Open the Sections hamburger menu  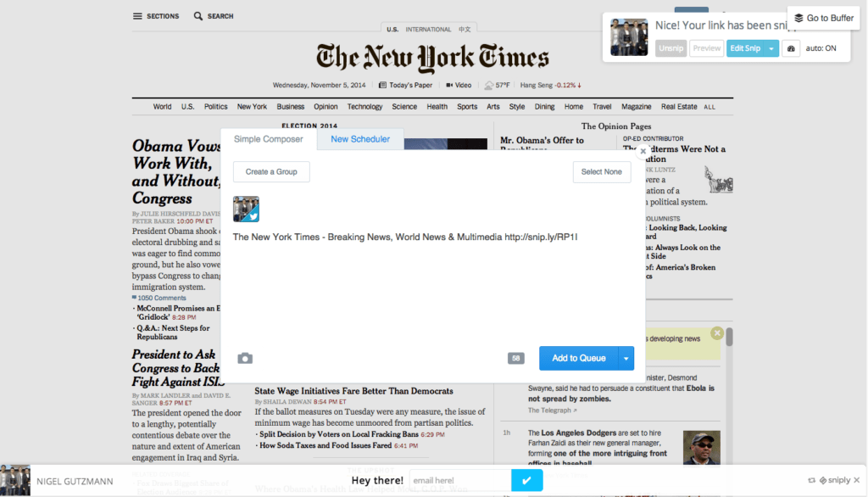click(137, 16)
